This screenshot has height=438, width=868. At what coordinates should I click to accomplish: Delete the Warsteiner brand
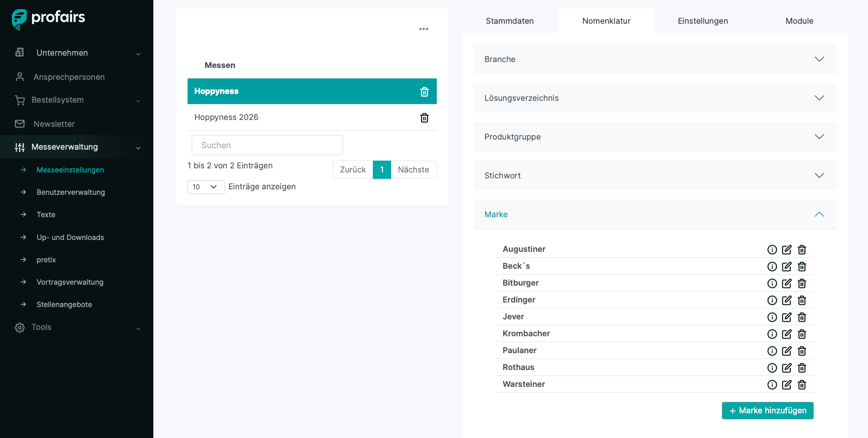[x=802, y=385]
